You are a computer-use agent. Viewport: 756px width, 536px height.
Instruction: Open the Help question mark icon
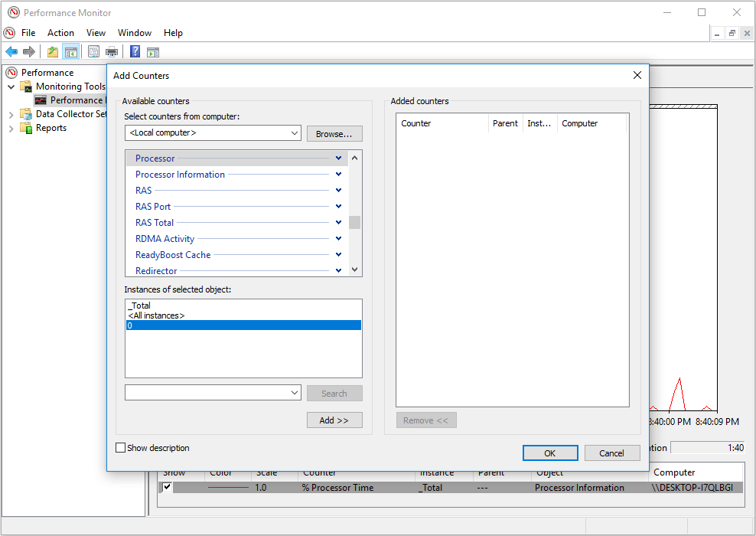click(x=135, y=51)
